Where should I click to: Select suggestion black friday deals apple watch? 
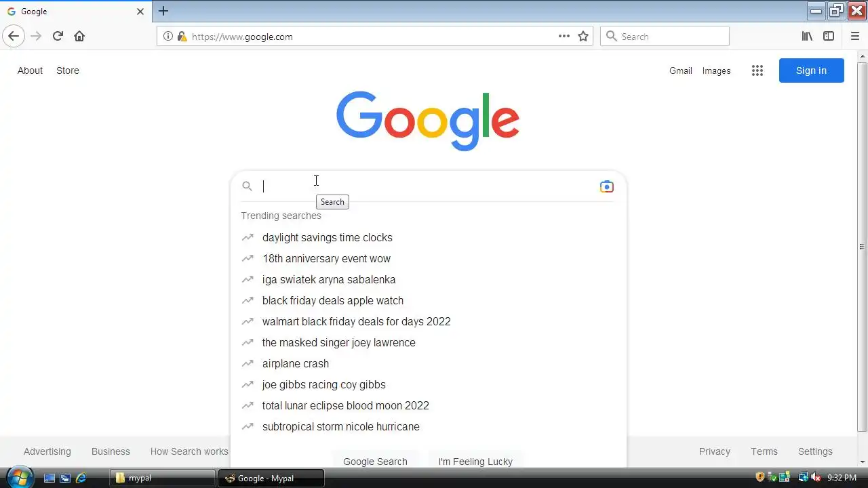click(x=428, y=300)
